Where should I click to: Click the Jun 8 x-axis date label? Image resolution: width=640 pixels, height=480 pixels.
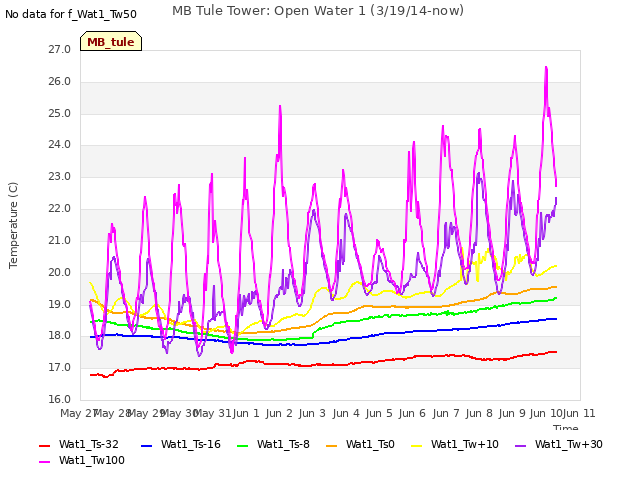pyautogui.click(x=479, y=413)
